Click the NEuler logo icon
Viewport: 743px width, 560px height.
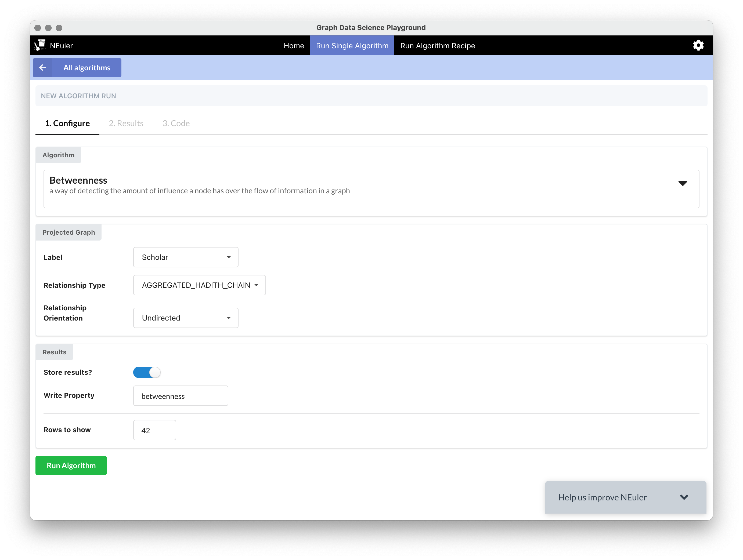pyautogui.click(x=40, y=45)
